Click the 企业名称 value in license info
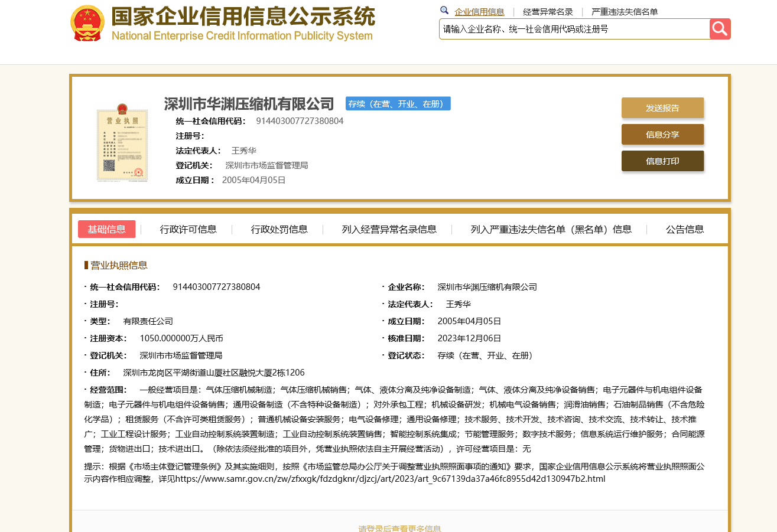This screenshot has height=532, width=777. pos(487,287)
